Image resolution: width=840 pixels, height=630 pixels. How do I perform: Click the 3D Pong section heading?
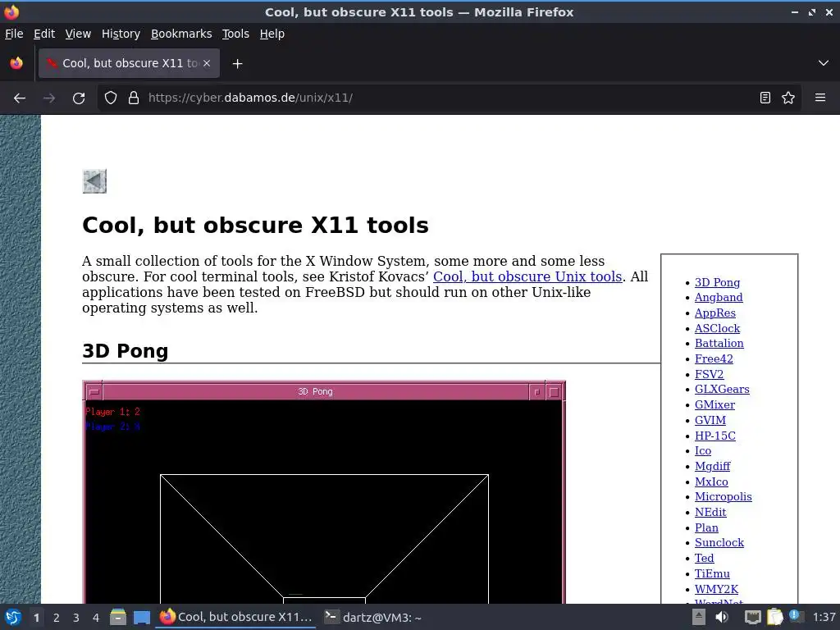(x=126, y=351)
